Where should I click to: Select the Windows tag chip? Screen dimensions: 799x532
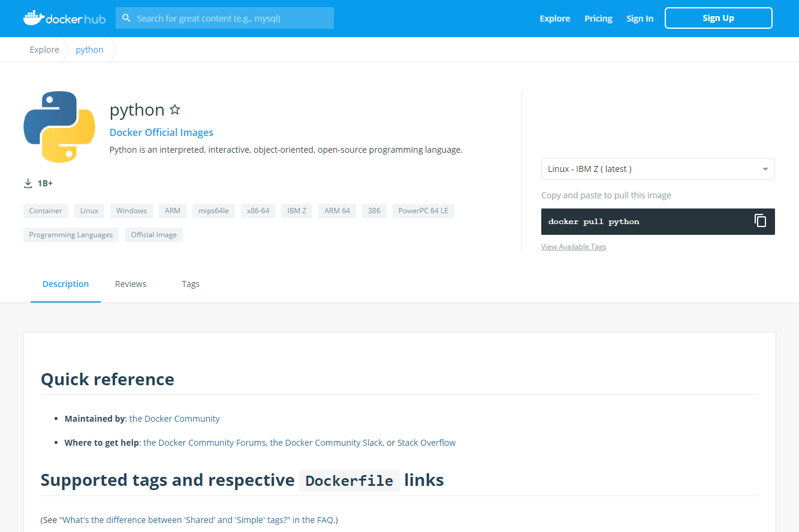[131, 211]
